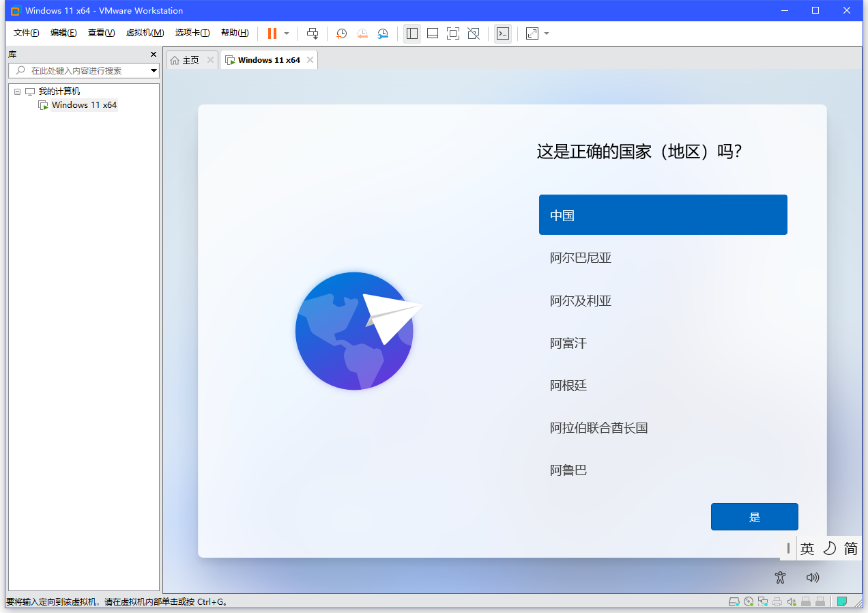The image size is (868, 613).
Task: Select 中国 as the region
Action: tap(663, 215)
